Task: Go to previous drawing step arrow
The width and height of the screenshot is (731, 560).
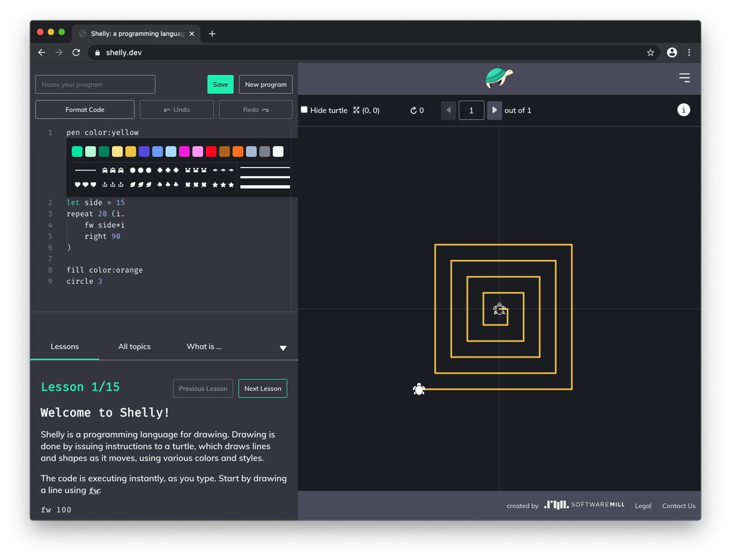Action: [448, 110]
